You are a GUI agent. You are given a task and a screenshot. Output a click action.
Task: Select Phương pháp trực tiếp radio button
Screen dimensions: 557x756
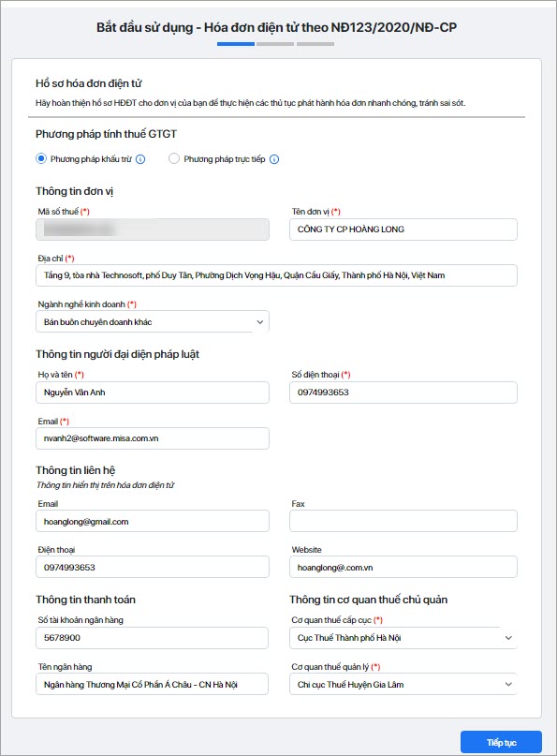[x=174, y=158]
